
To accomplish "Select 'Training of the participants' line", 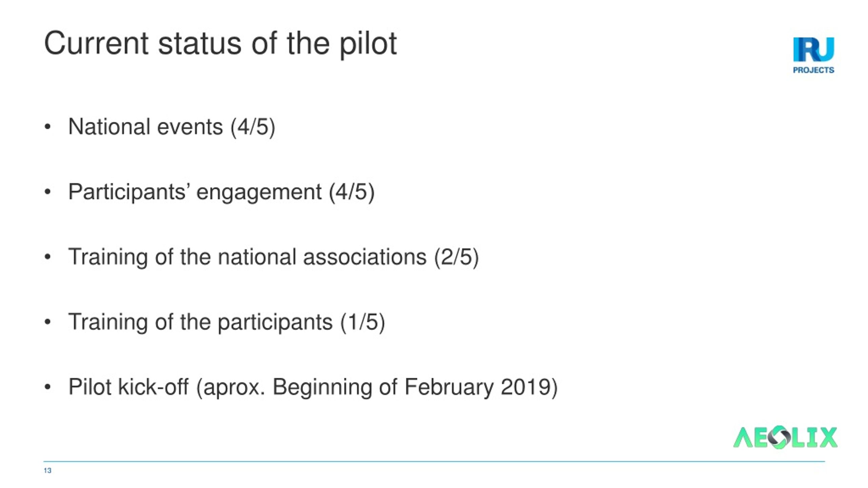I will pos(226,322).
